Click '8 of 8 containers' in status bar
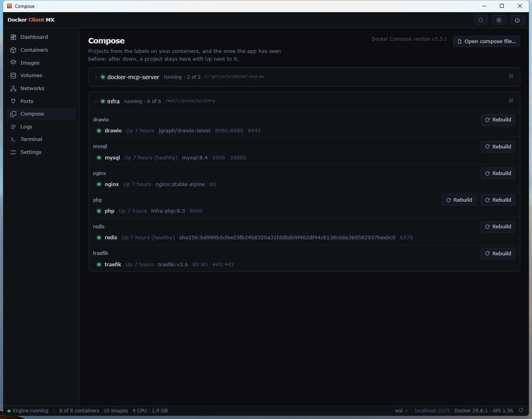The width and height of the screenshot is (532, 419). 79,411
